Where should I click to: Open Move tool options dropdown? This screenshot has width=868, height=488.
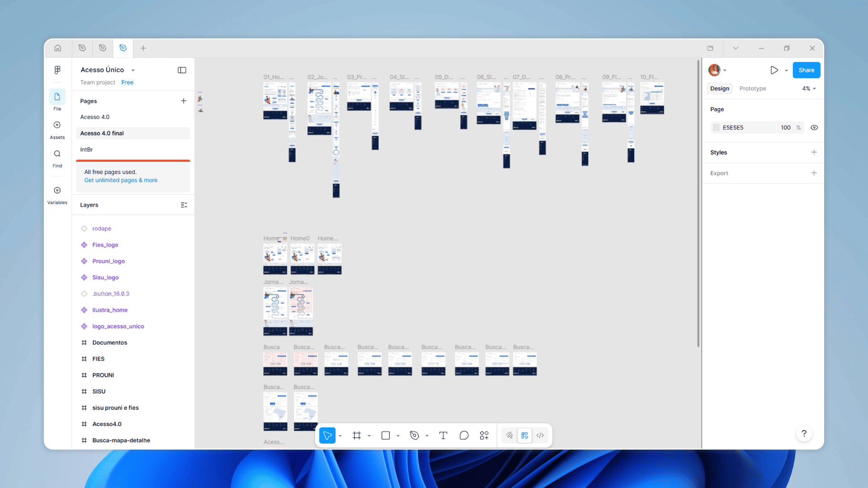click(x=340, y=436)
